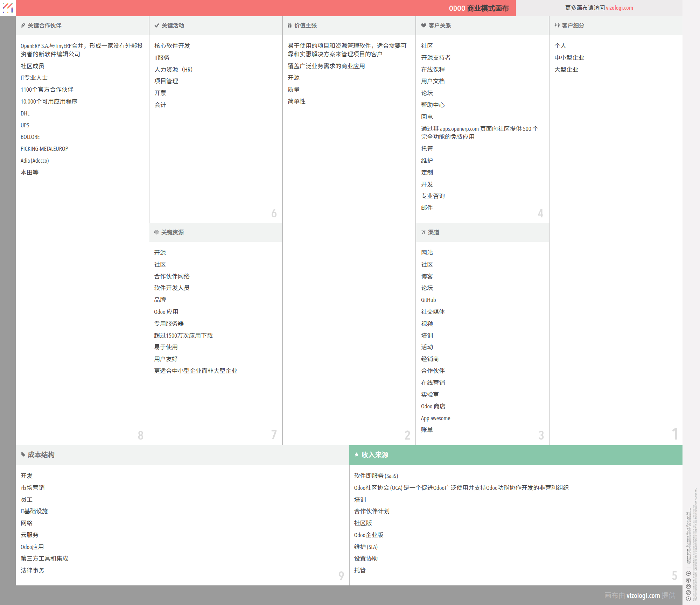Click the vizologi.com link at the bottom-right footer

(x=644, y=595)
